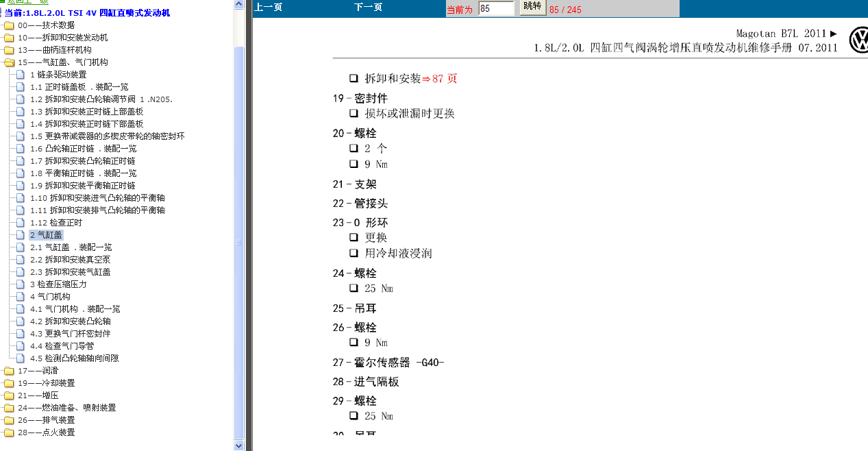Click page icon beside 2 气缸盖

[x=21, y=235]
